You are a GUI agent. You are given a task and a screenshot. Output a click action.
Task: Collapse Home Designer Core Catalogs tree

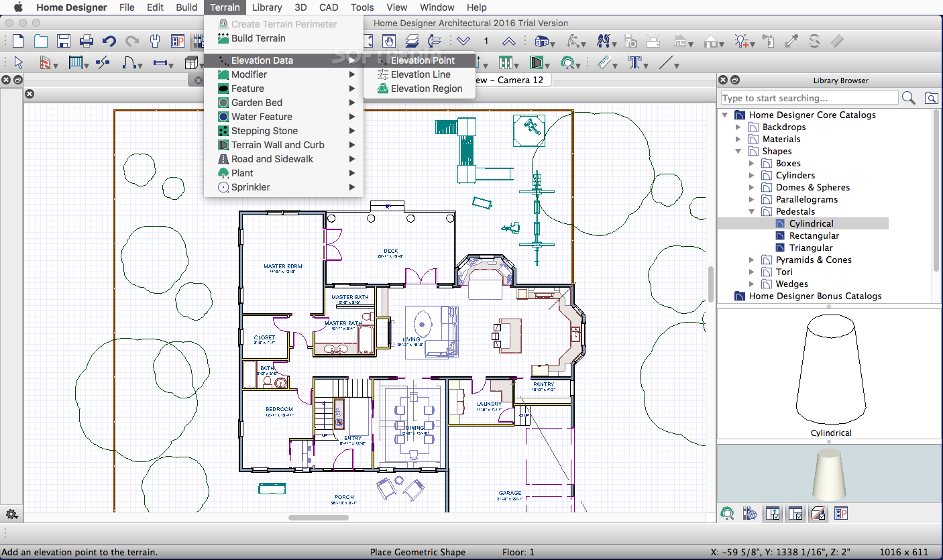(x=725, y=115)
